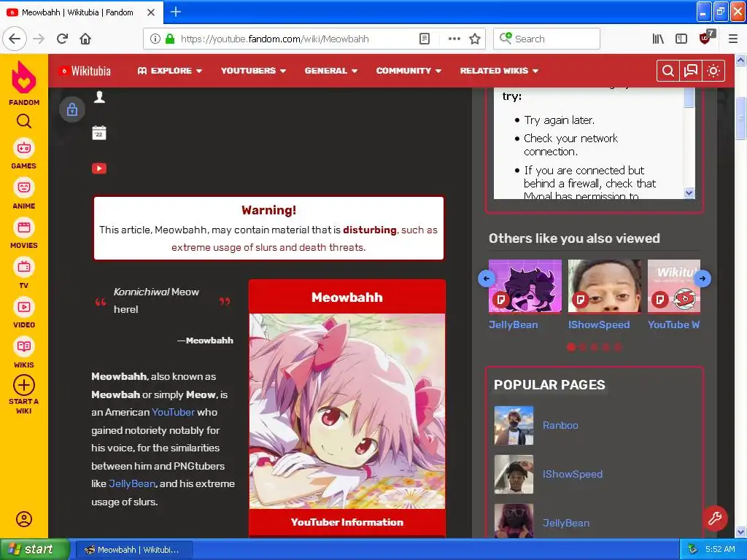Open a new browser tab
The image size is (747, 560).
pyautogui.click(x=175, y=12)
